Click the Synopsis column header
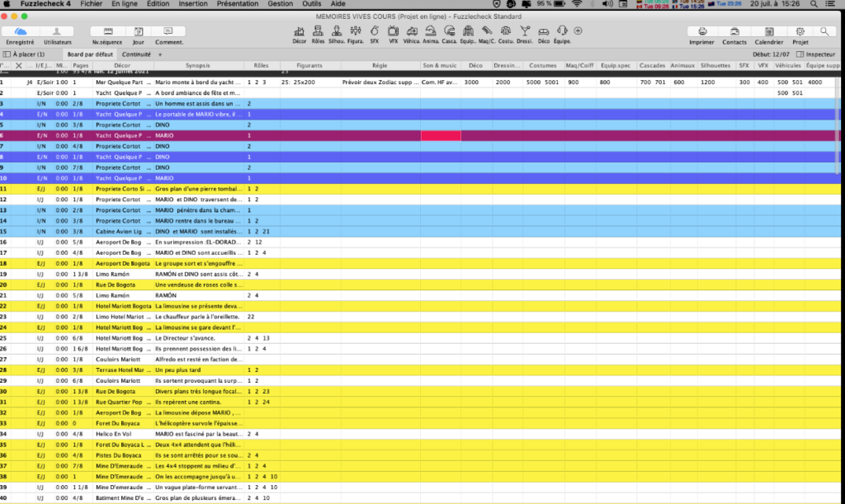Viewport: 845px width, 504px height. click(x=197, y=65)
